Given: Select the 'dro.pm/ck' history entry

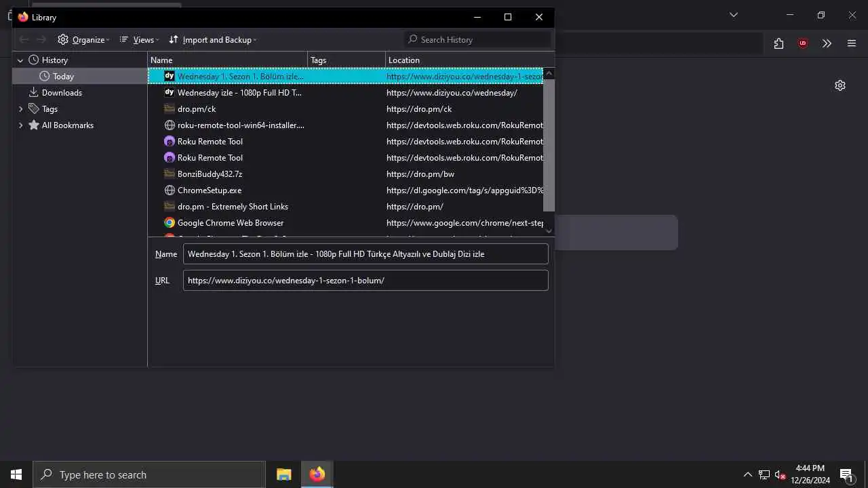Looking at the screenshot, I should pos(346,109).
